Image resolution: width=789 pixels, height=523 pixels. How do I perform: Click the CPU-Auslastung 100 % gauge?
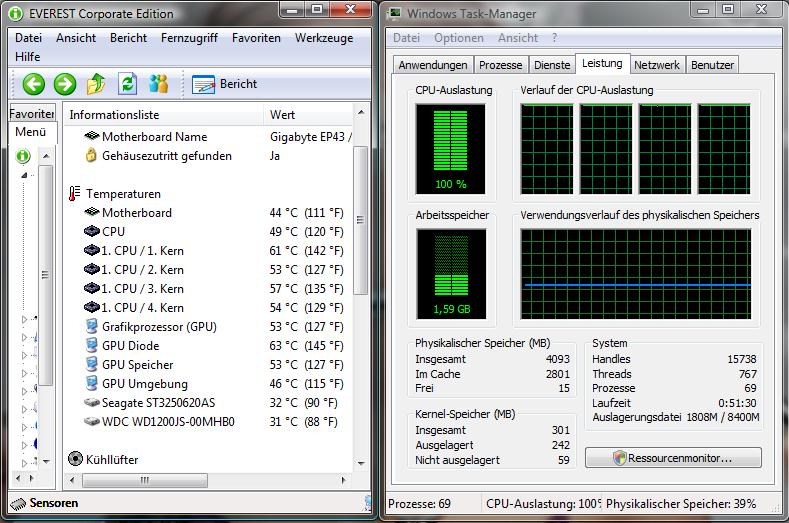450,149
